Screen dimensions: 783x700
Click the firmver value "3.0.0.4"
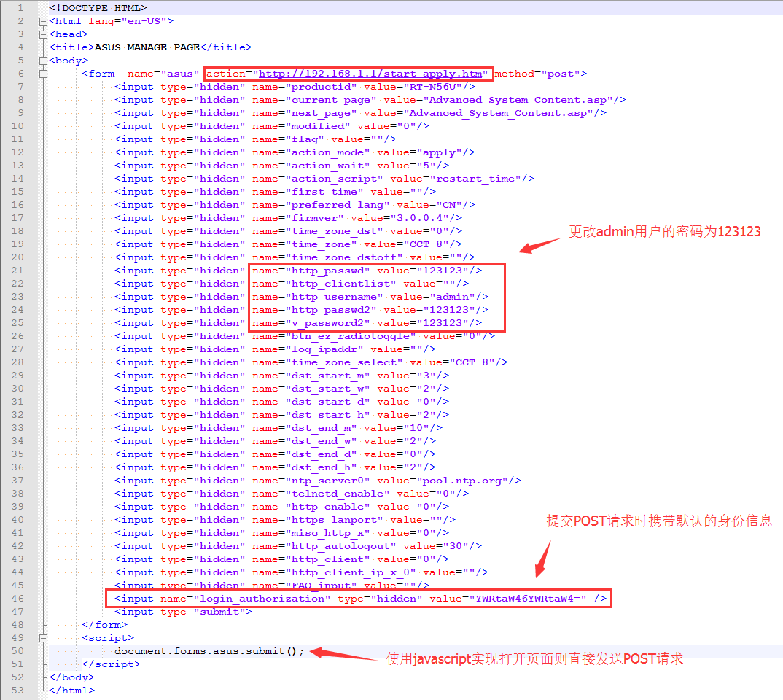click(419, 218)
